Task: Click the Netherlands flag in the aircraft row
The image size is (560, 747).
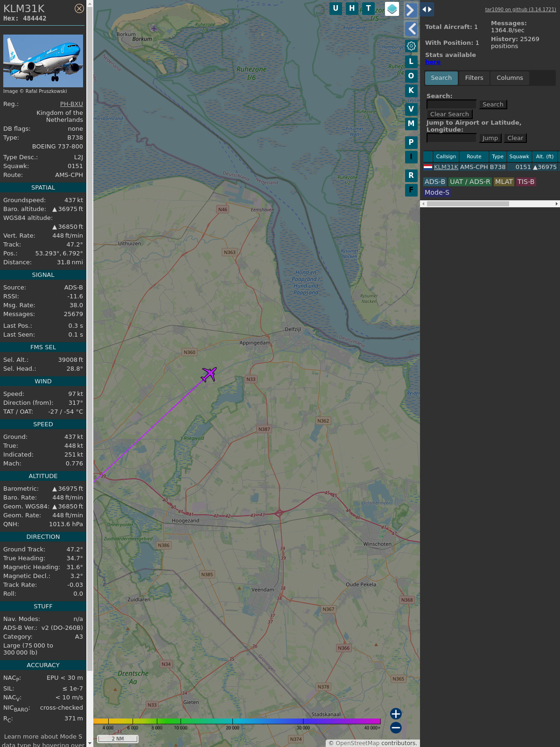Action: point(428,167)
